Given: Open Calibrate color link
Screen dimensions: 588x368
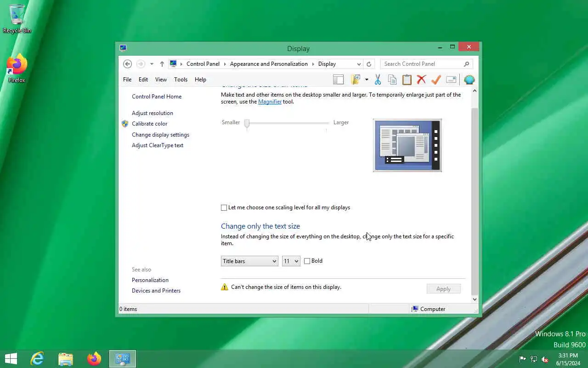Looking at the screenshot, I should 150,124.
